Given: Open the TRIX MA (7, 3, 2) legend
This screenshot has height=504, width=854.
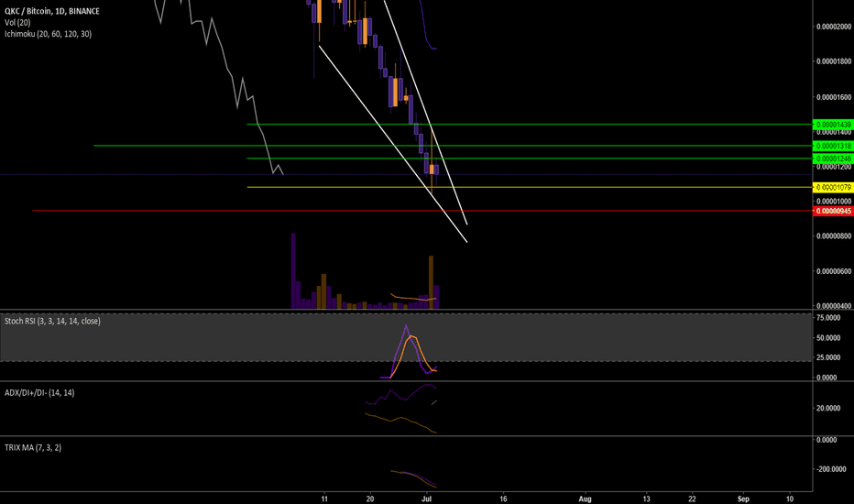Looking at the screenshot, I should (x=33, y=447).
